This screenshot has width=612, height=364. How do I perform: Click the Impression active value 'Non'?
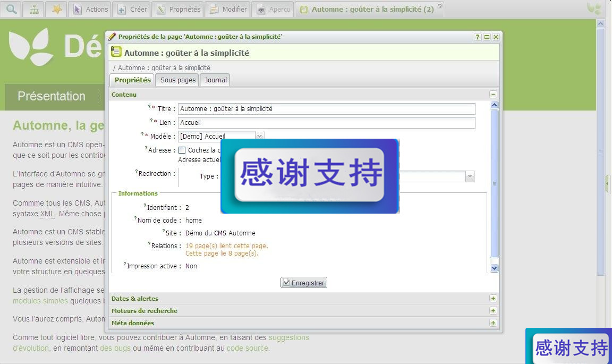click(191, 266)
